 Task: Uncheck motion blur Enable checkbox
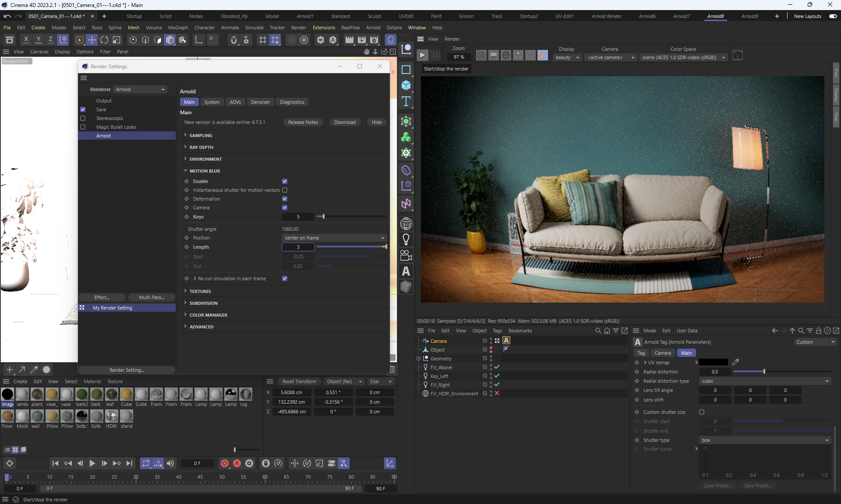pos(285,181)
